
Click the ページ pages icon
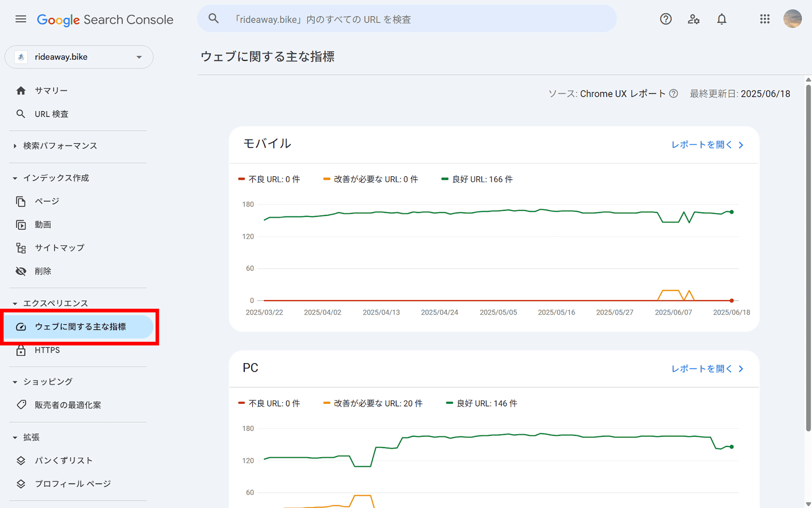(x=21, y=201)
